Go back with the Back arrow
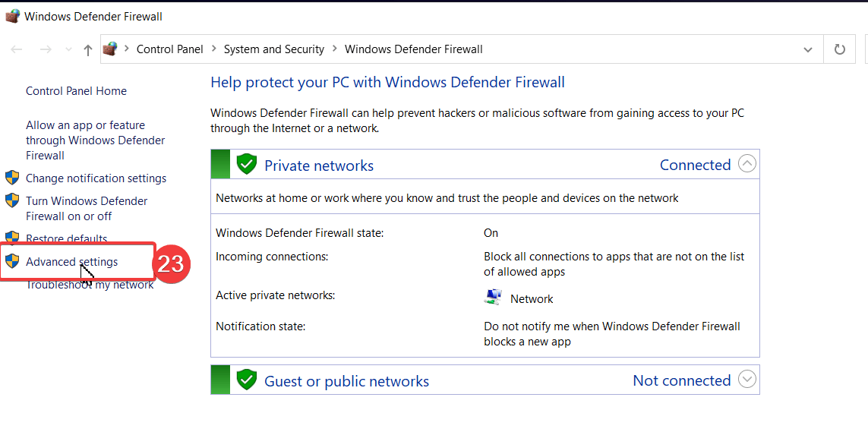This screenshot has width=868, height=432. [x=17, y=50]
